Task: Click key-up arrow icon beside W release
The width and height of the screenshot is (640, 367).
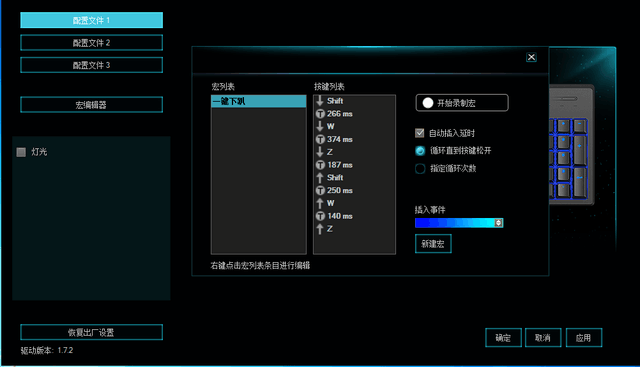Action: (x=320, y=203)
